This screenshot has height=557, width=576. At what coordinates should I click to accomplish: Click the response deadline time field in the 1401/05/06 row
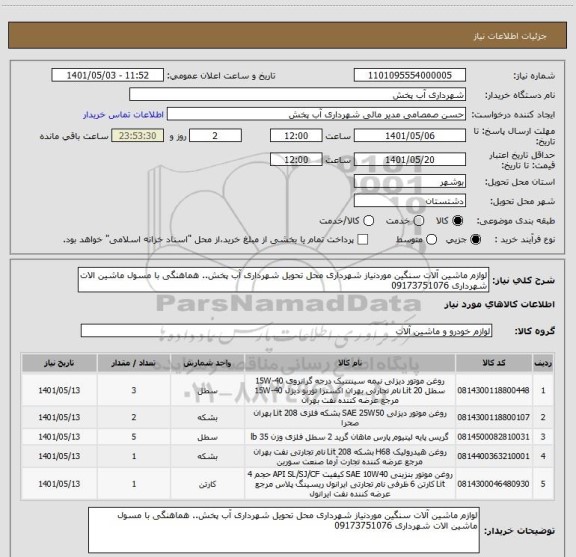click(x=296, y=136)
